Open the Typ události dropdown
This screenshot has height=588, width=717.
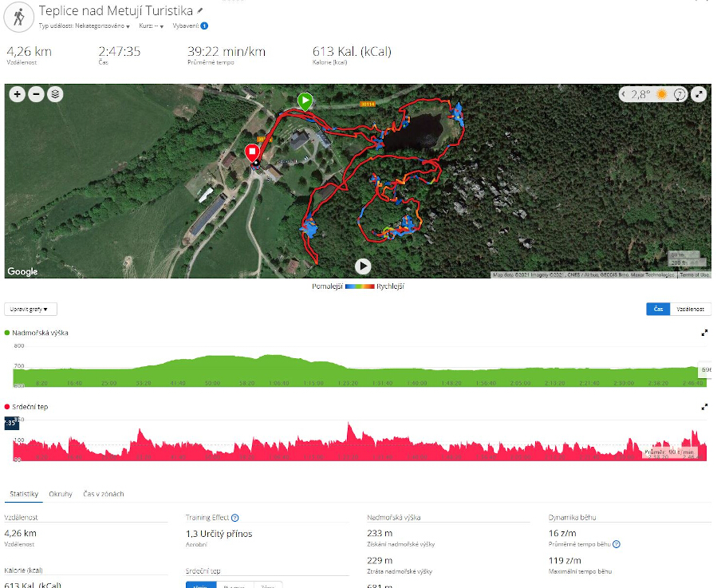[84, 26]
